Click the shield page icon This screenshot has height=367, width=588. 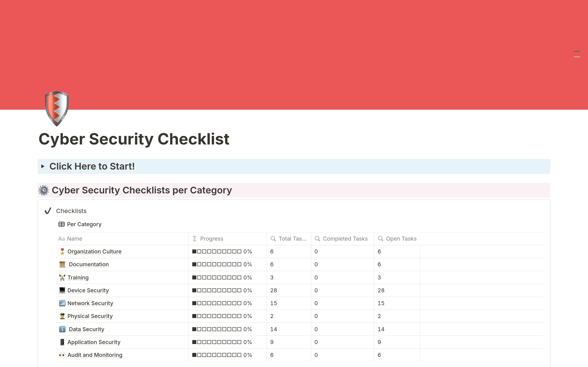(x=57, y=109)
